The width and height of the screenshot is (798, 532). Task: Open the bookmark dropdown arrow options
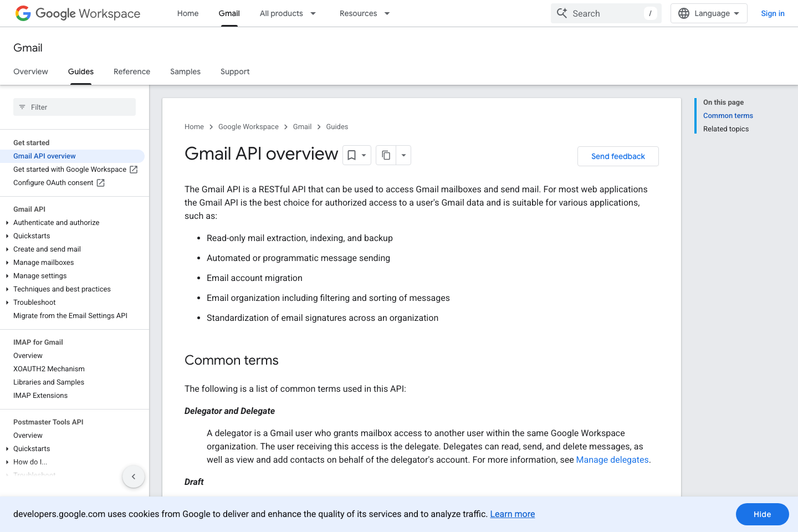364,155
